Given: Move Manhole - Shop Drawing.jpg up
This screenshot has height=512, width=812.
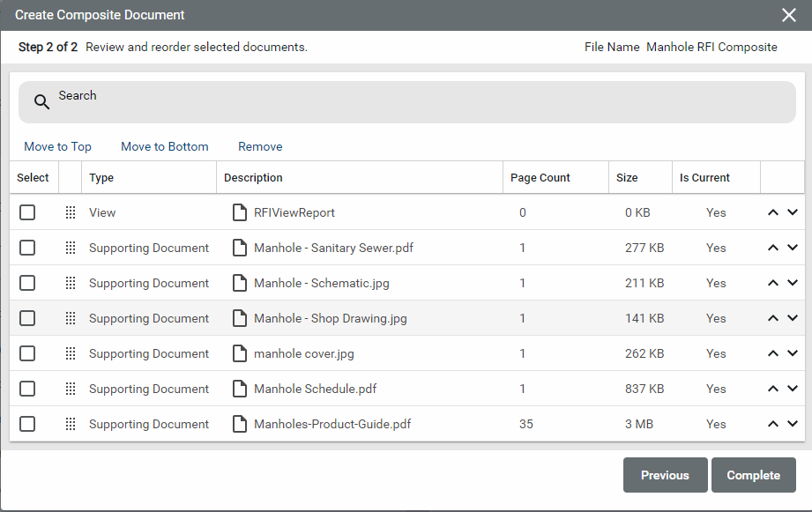Looking at the screenshot, I should pos(773,318).
